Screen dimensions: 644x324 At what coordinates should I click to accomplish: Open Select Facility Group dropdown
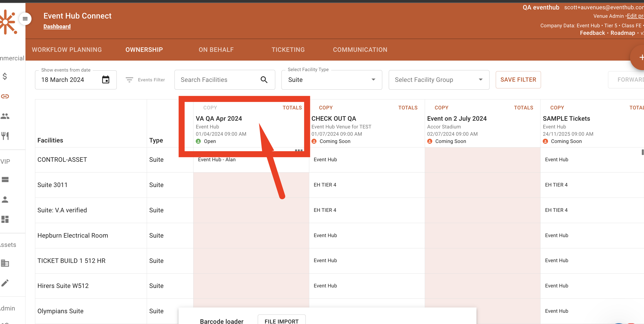point(439,80)
